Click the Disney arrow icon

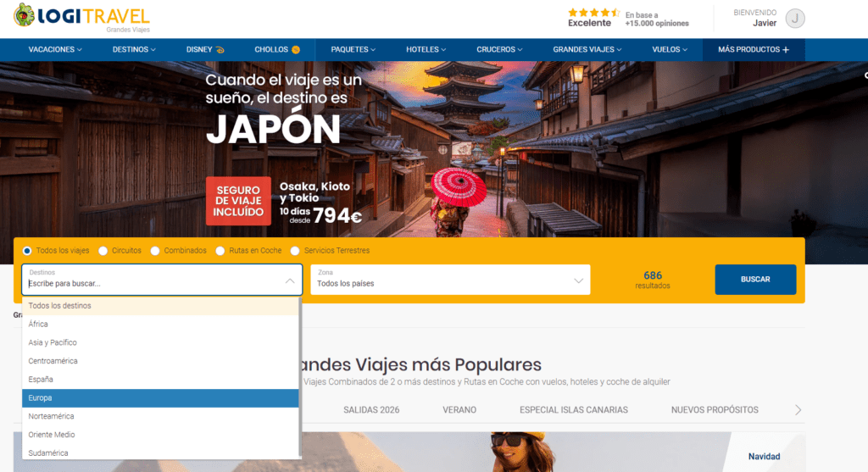click(220, 50)
